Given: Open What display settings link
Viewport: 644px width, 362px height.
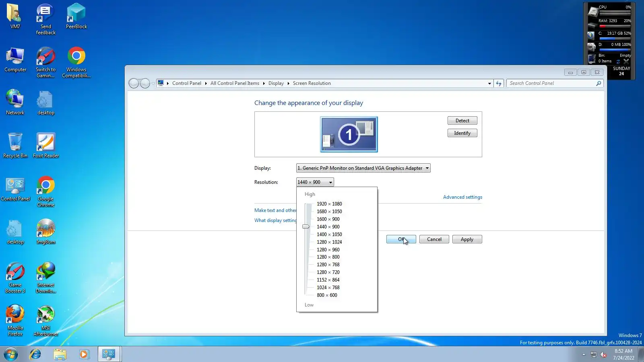Looking at the screenshot, I should tap(275, 220).
